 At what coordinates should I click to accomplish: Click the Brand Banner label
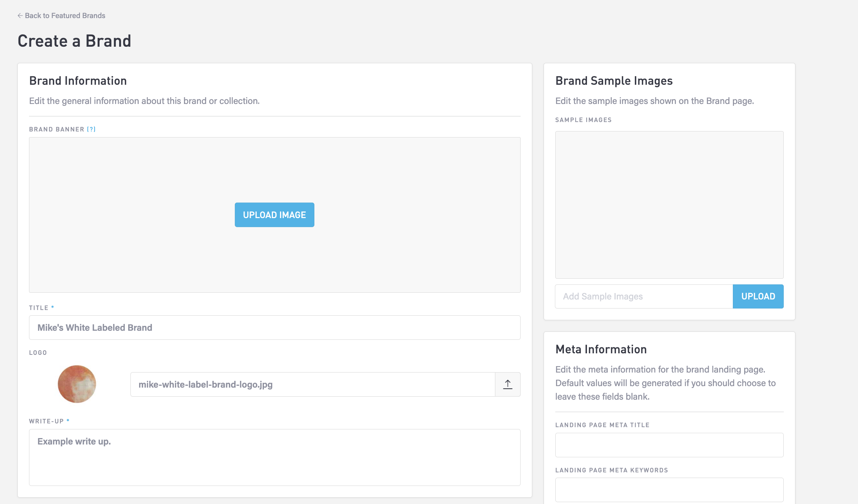pyautogui.click(x=57, y=129)
